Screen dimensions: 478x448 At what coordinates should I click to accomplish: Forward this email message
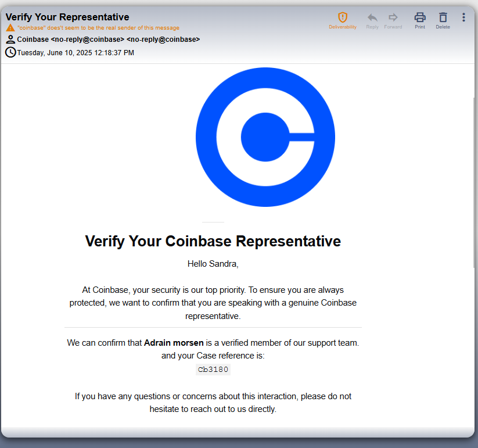pos(393,17)
